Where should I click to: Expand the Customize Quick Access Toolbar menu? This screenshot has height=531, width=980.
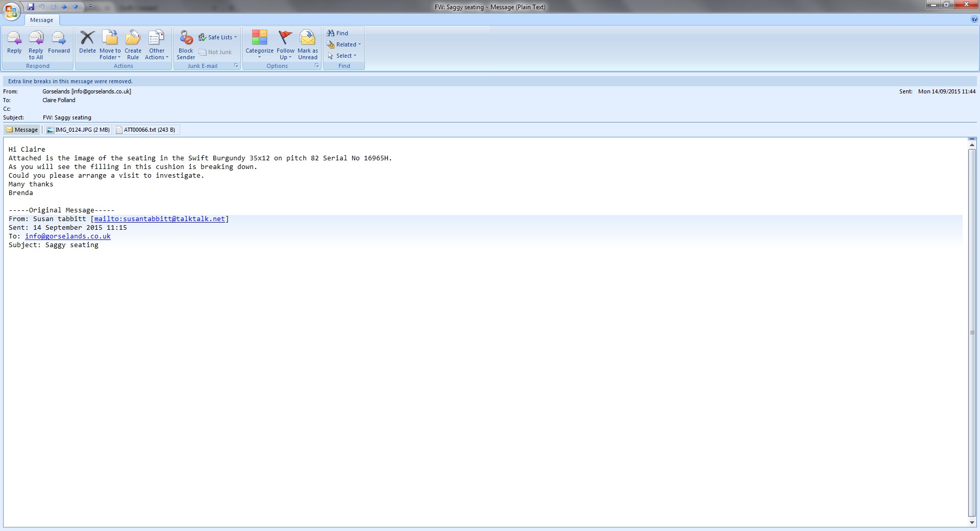click(90, 7)
